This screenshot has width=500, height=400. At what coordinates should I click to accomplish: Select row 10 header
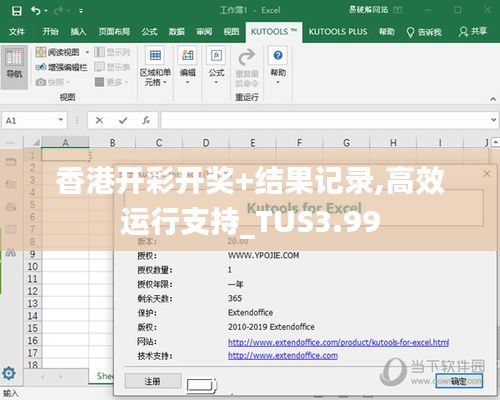33,267
